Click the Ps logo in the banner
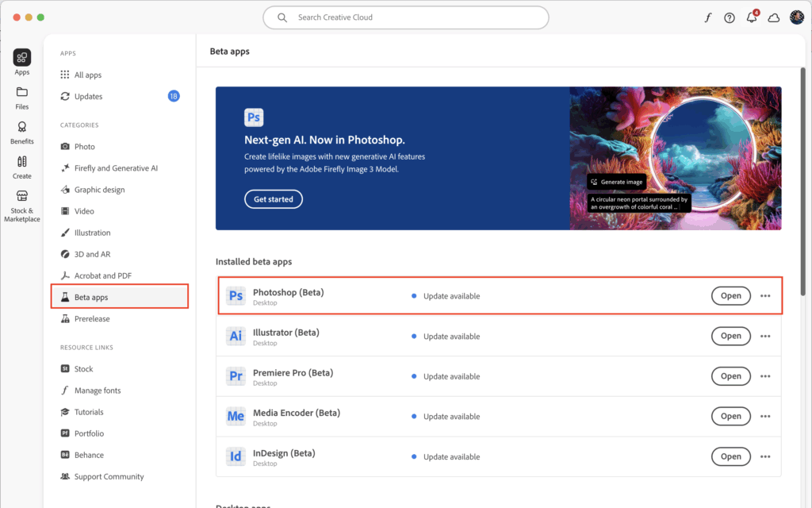 254,117
